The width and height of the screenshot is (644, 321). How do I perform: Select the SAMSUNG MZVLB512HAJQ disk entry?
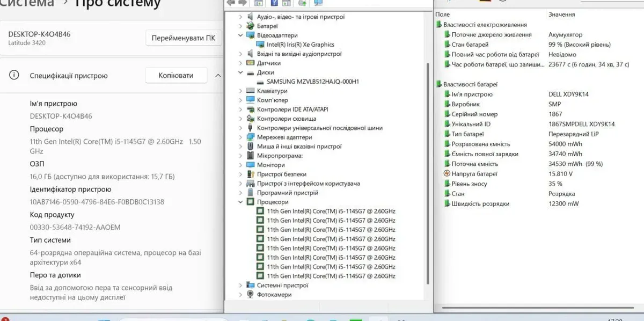(312, 82)
